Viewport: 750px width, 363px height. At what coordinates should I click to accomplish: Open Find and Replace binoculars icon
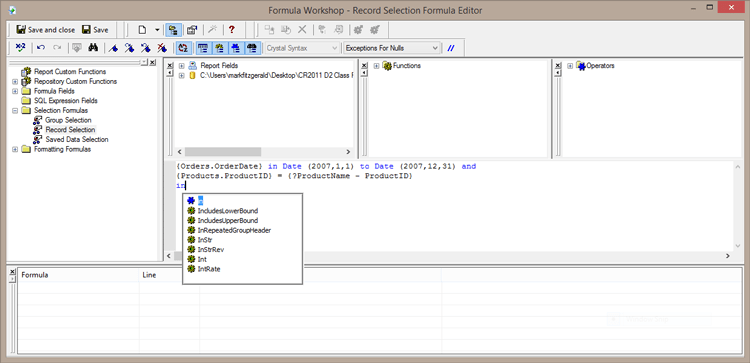tap(93, 47)
